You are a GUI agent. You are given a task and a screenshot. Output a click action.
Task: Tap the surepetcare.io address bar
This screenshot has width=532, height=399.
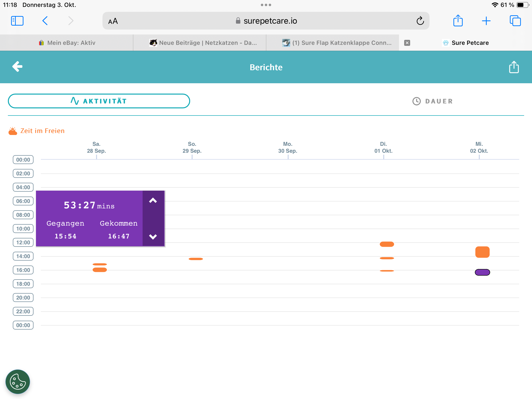266,21
